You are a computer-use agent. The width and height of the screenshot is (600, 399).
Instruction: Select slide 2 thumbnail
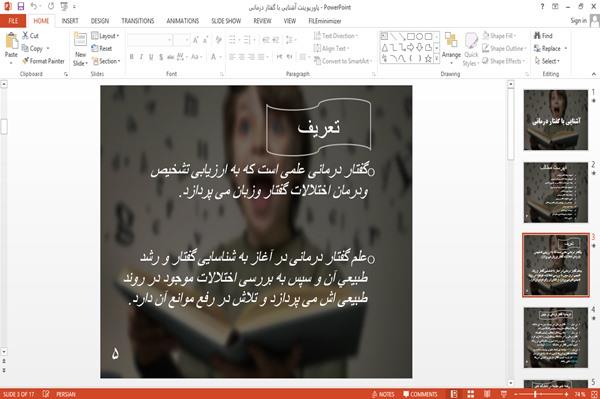point(556,192)
